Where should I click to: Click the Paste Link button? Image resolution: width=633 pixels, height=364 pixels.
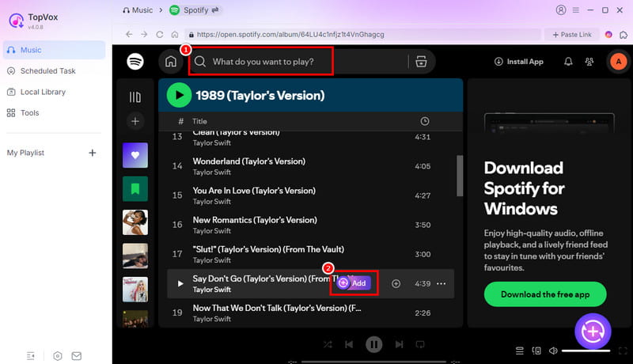(572, 35)
